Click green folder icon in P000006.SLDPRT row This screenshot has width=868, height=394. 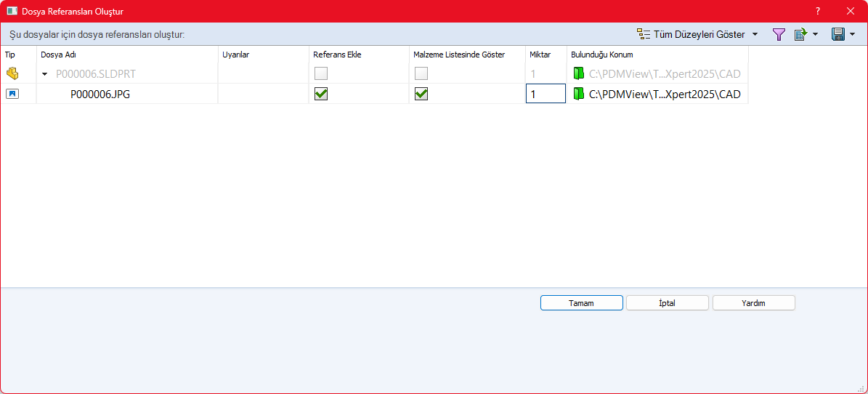(x=578, y=73)
